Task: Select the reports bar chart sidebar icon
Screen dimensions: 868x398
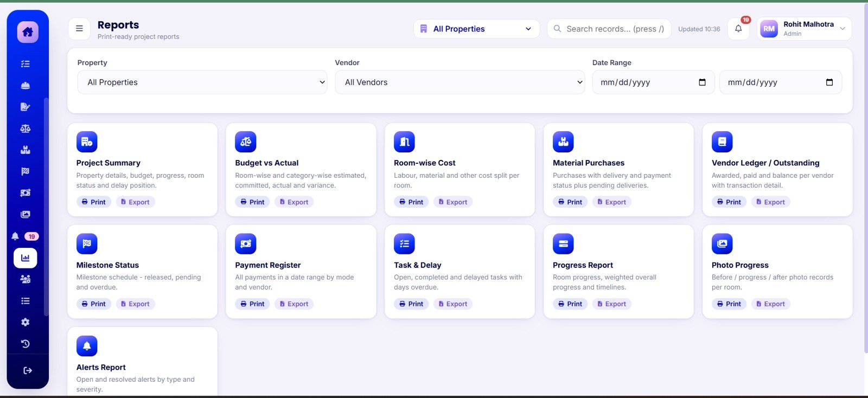Action: point(25,258)
